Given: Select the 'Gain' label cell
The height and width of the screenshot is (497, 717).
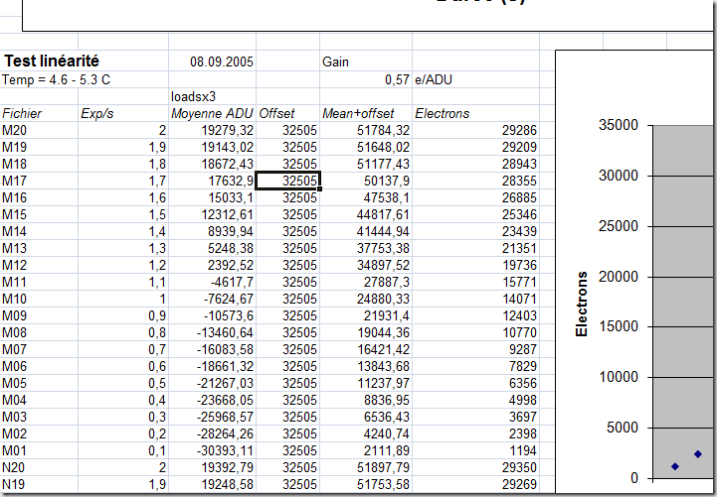Looking at the screenshot, I should (336, 62).
